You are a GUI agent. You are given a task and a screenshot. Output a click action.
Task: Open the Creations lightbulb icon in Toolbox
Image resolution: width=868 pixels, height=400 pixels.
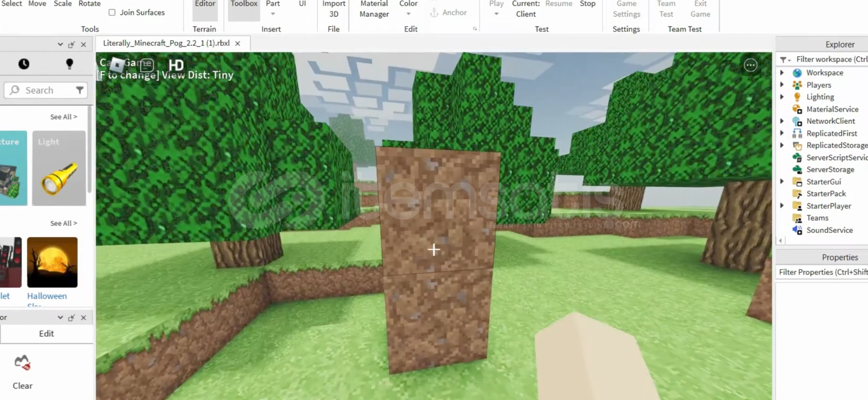click(x=69, y=64)
